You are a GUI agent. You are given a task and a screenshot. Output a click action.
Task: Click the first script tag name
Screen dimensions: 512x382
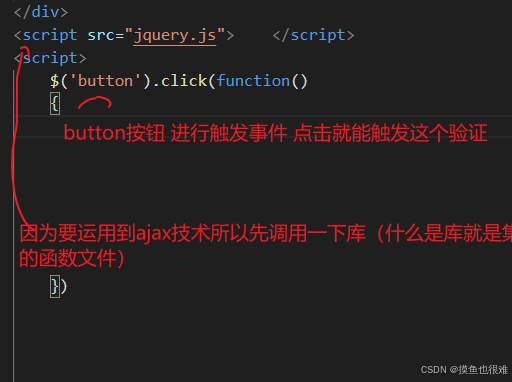(x=50, y=35)
